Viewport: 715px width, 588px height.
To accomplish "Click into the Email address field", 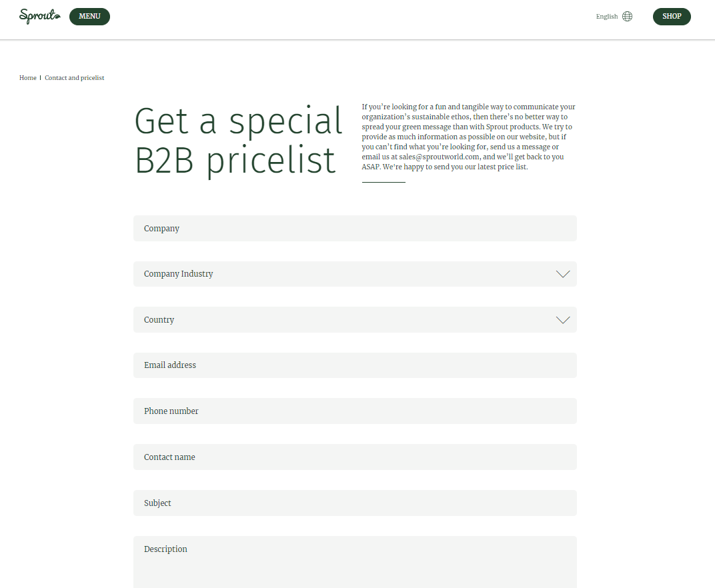I will pyautogui.click(x=355, y=365).
